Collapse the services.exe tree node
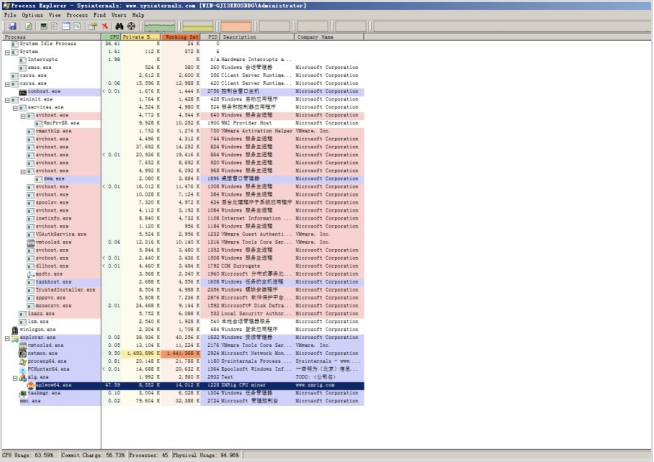Screen dimensions: 654x462 15,108
